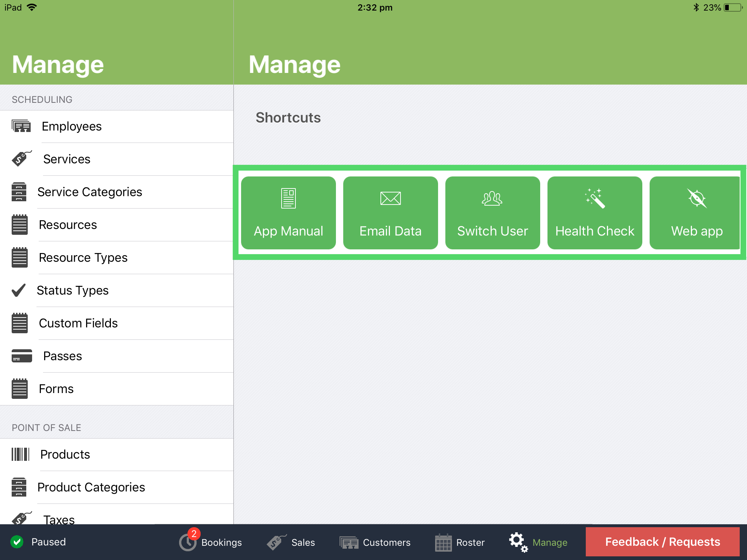Select Product Categories under Point of Sale
This screenshot has height=560, width=747.
coord(92,487)
